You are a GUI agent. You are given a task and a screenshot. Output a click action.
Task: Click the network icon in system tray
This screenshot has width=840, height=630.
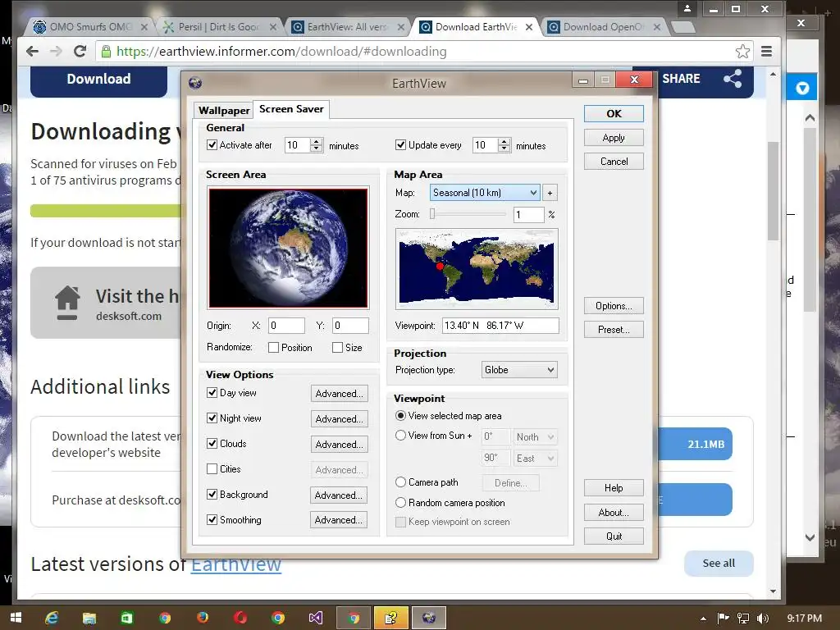pyautogui.click(x=742, y=619)
